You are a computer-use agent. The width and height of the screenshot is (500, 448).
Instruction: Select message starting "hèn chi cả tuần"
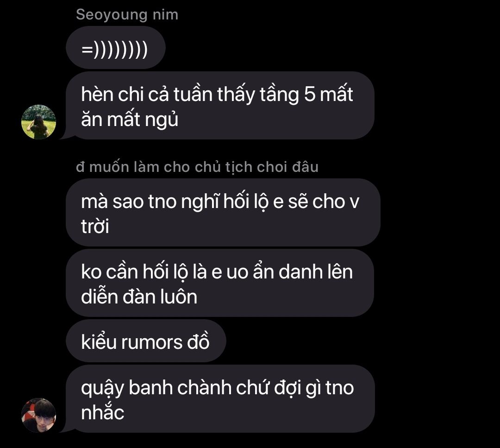pyautogui.click(x=220, y=106)
